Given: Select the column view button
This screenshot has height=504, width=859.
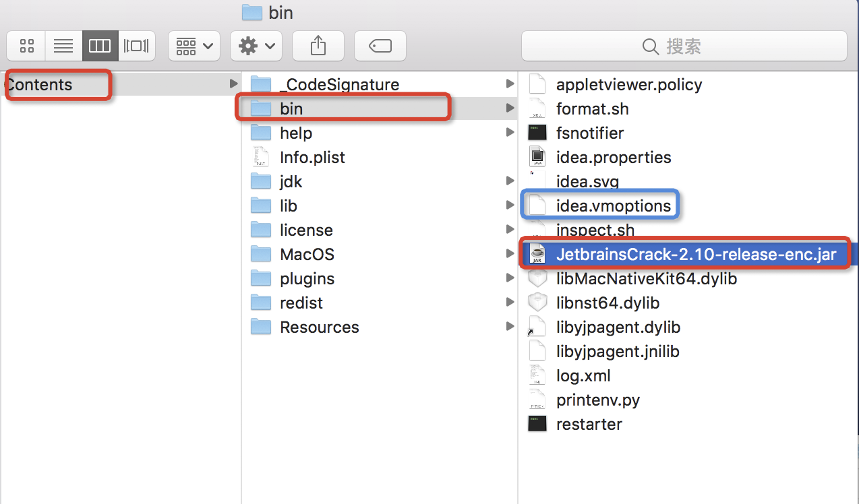Looking at the screenshot, I should point(100,46).
